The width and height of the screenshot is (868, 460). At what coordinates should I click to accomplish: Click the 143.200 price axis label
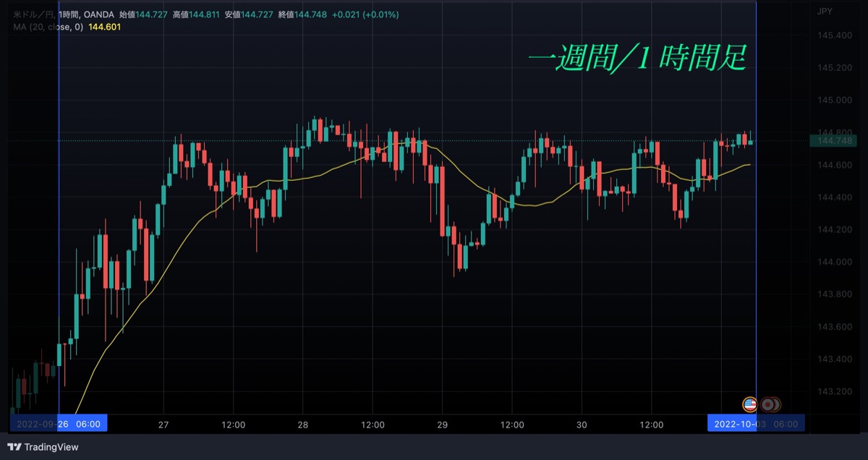[834, 392]
